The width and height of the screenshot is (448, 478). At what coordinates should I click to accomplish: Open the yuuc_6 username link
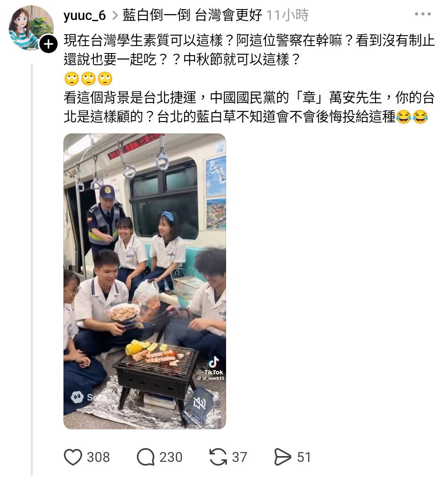(x=85, y=15)
